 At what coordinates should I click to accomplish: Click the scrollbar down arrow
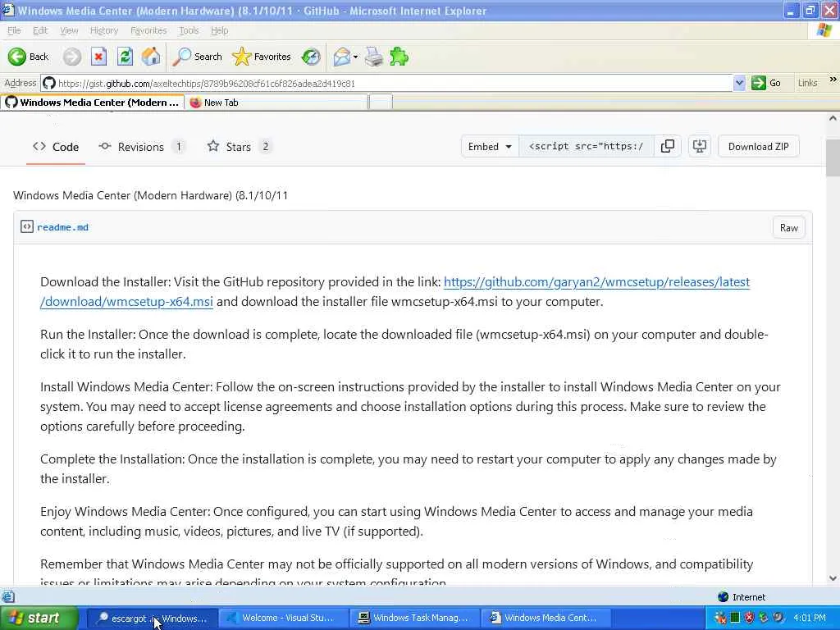833,578
